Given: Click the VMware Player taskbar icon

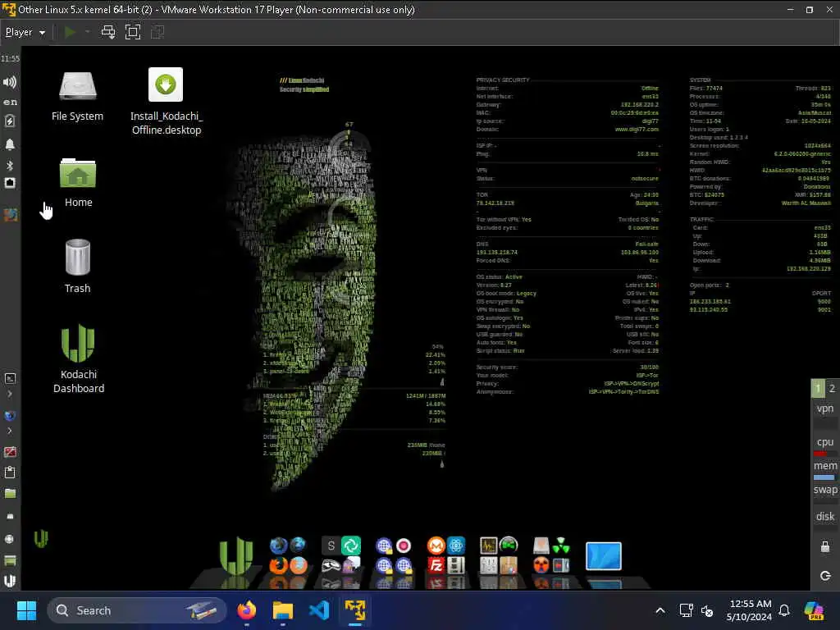Looking at the screenshot, I should tap(354, 610).
